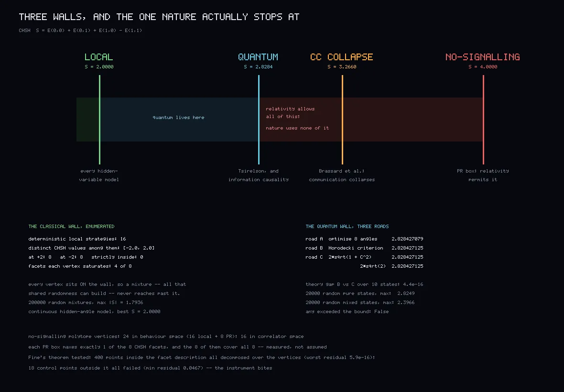The image size is (564, 392).
Task: Click 'THE CLASSICAL WALL, ENUMERATED' heading
Action: pos(71,226)
